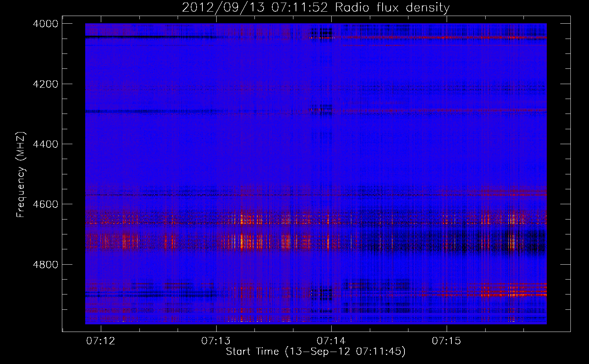Click the 4000 frequency tick label
Screen dimensions: 589x364
tap(46, 24)
